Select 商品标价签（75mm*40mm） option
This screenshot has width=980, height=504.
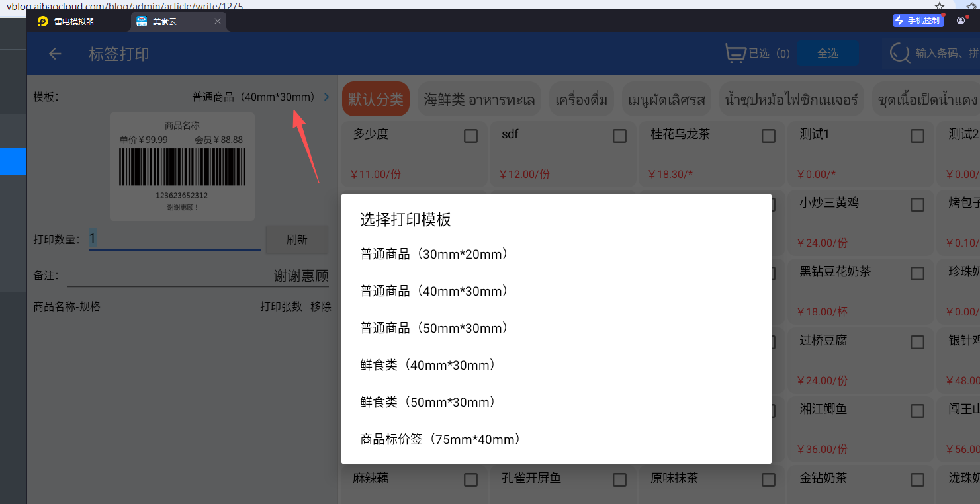click(441, 439)
